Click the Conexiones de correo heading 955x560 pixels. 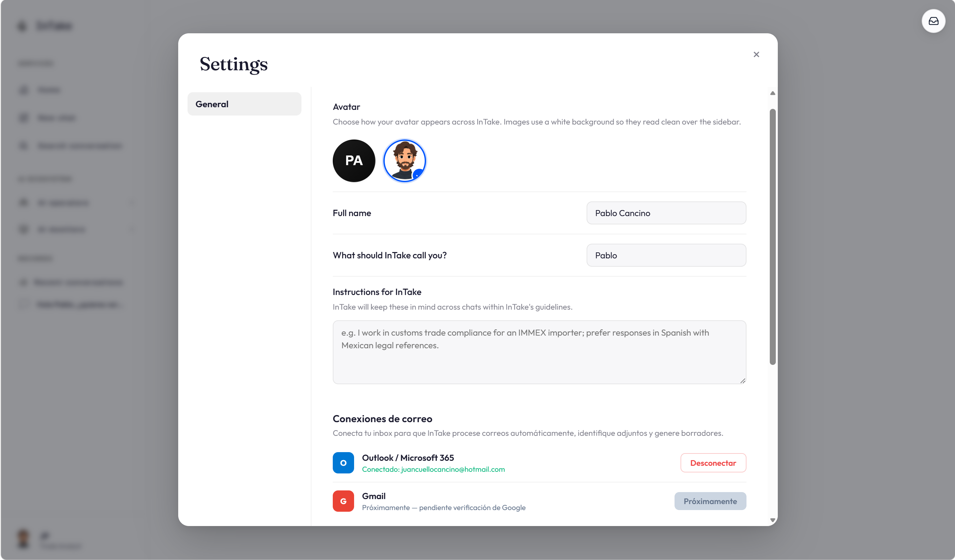tap(382, 419)
